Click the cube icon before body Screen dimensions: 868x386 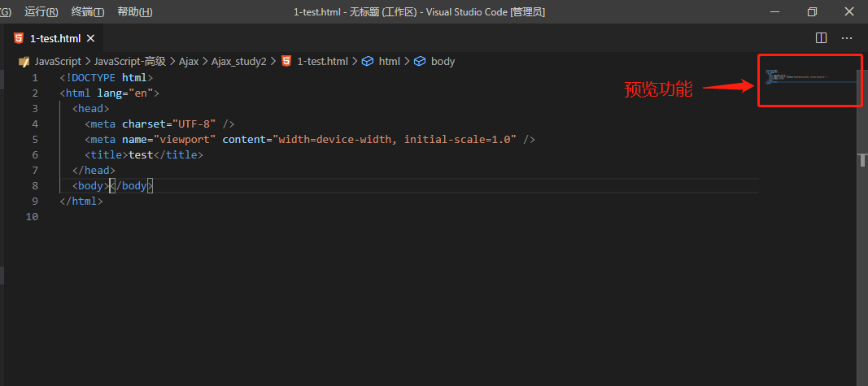420,62
